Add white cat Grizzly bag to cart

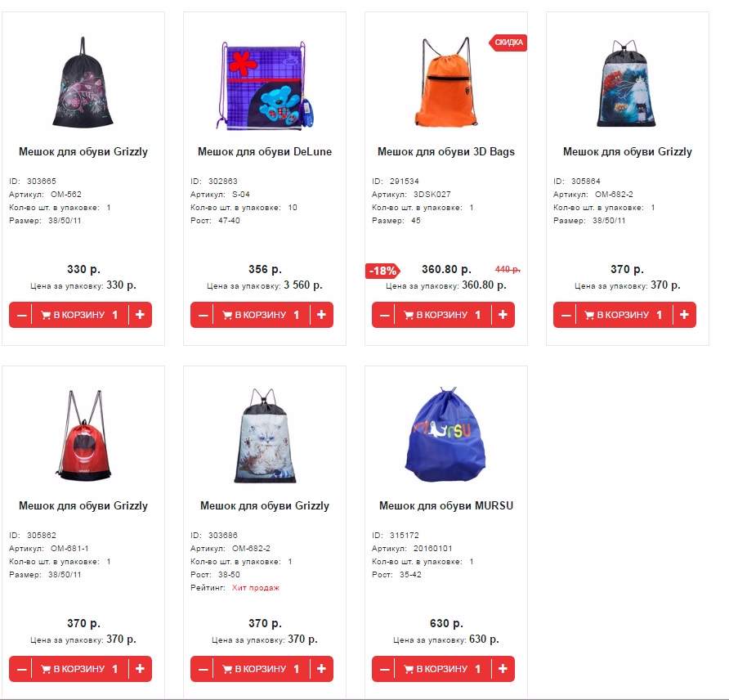[x=261, y=669]
